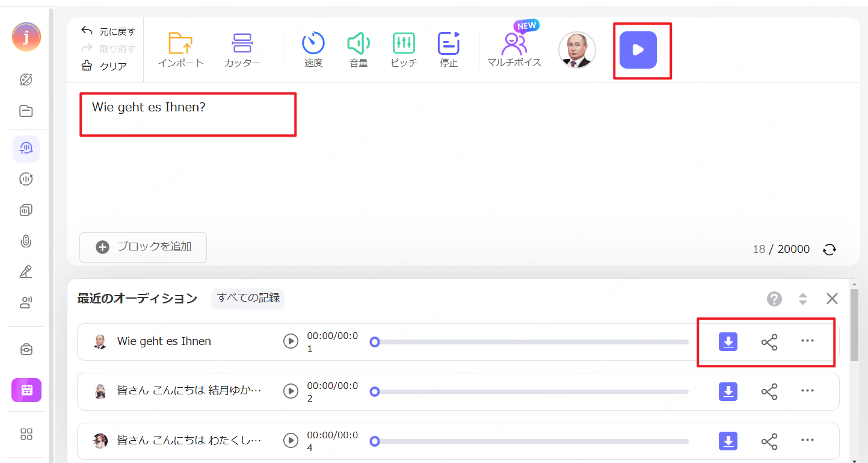Click the user avatar with letter j
The image size is (868, 463).
[26, 37]
